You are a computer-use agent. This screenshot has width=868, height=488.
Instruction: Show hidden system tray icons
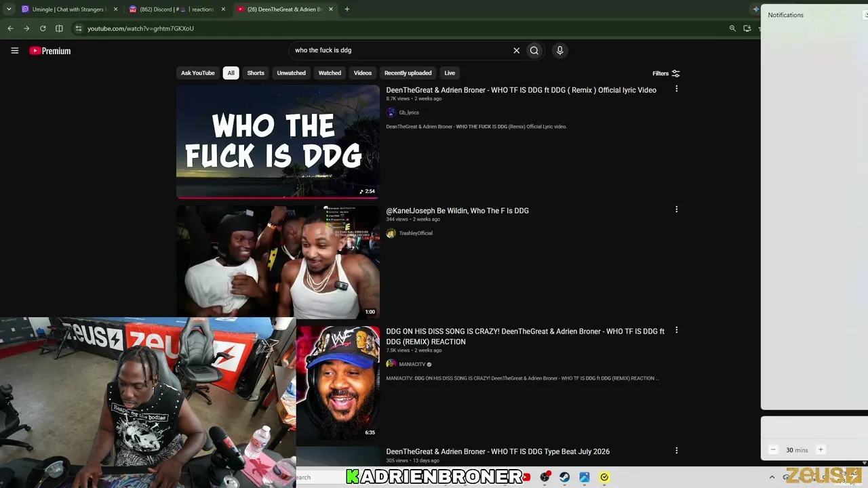pos(772,477)
